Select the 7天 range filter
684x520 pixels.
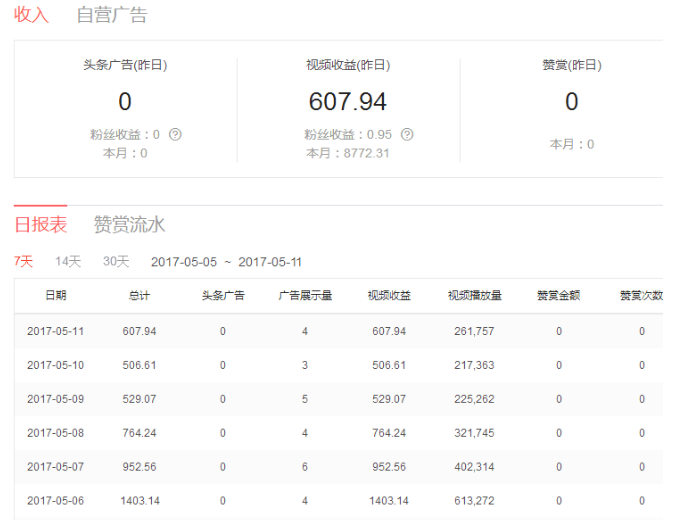pos(23,262)
